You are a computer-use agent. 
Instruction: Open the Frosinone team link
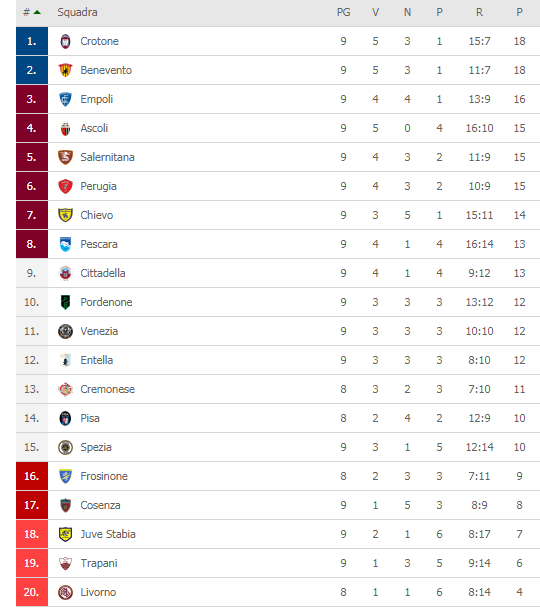tap(104, 476)
